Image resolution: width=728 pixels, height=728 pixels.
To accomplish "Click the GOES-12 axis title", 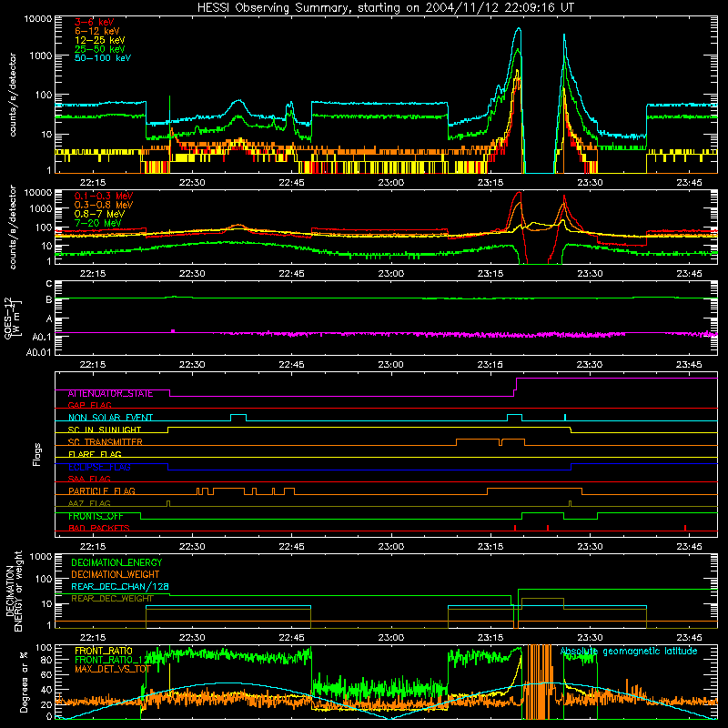I will pyautogui.click(x=13, y=318).
